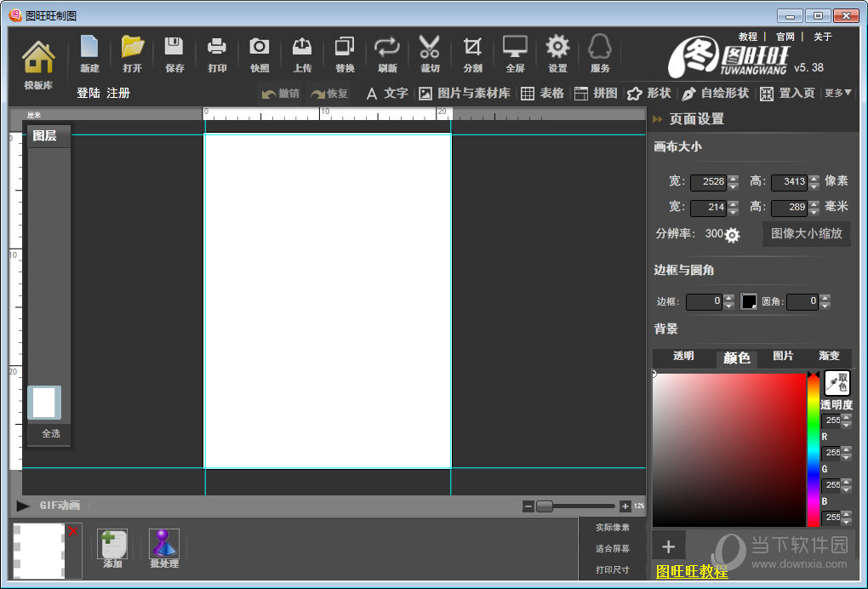Click the zoom slider handle
This screenshot has width=868, height=589.
(545, 506)
